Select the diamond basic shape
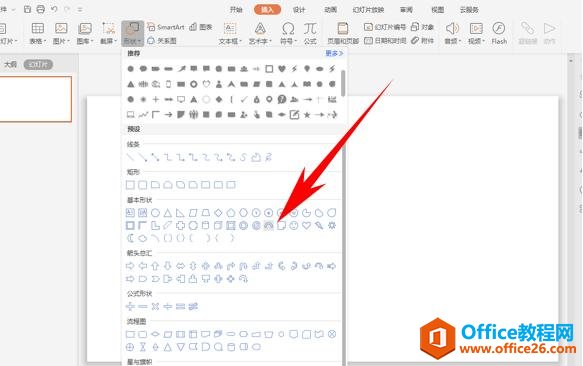This screenshot has width=583, height=366. coord(218,213)
